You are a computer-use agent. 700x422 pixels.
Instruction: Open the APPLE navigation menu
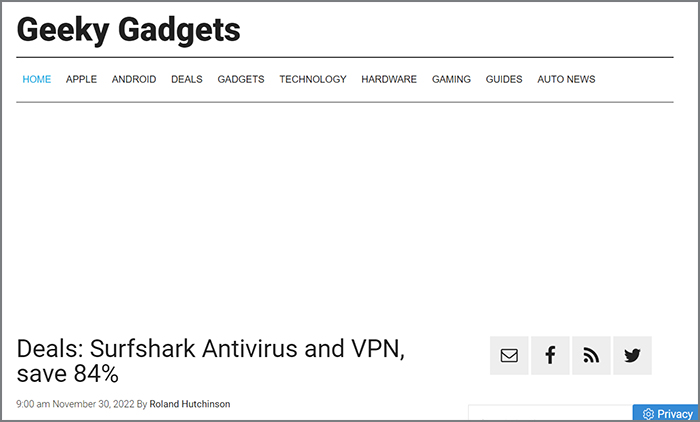click(81, 79)
